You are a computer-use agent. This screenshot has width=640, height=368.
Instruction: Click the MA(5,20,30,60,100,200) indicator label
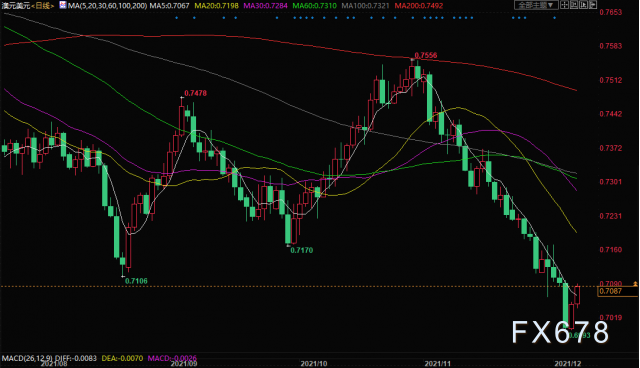(x=107, y=6)
